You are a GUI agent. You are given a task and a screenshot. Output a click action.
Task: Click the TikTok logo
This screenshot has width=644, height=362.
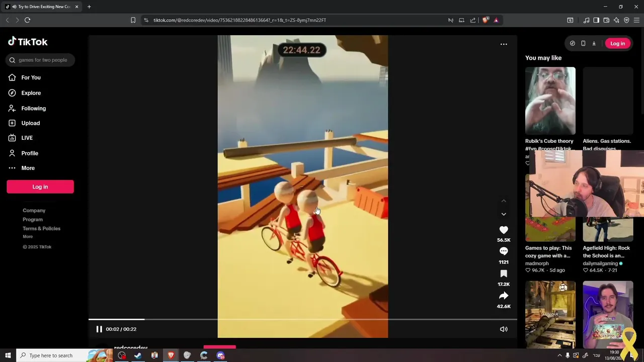(28, 42)
